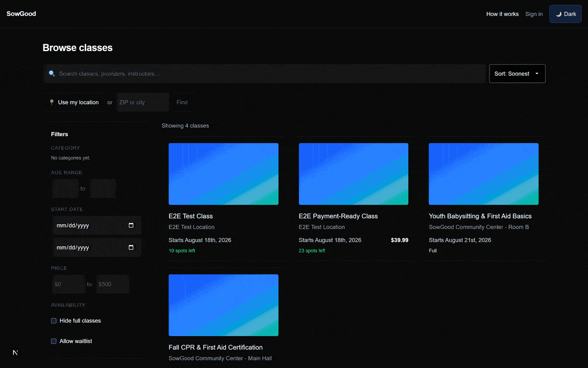The width and height of the screenshot is (588, 368).
Task: Open calendar picker for first start date
Action: point(131,225)
